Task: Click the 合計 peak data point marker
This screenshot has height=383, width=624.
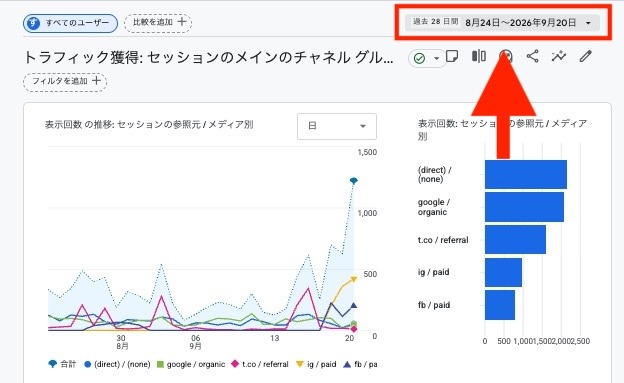Action: tap(353, 181)
